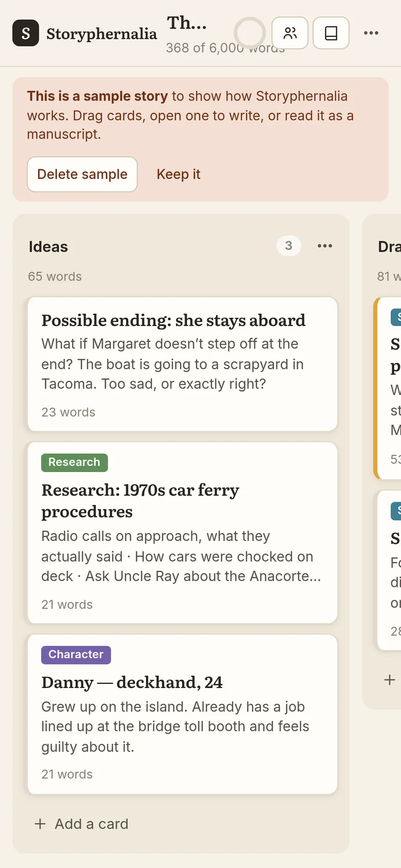401x868 pixels.
Task: Click the plus icon in second column
Action: pyautogui.click(x=390, y=680)
